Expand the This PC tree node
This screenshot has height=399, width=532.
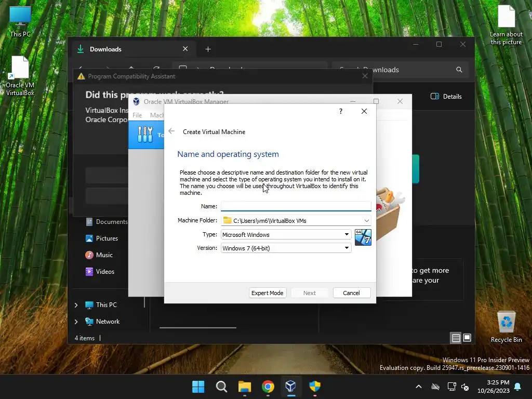pos(76,305)
